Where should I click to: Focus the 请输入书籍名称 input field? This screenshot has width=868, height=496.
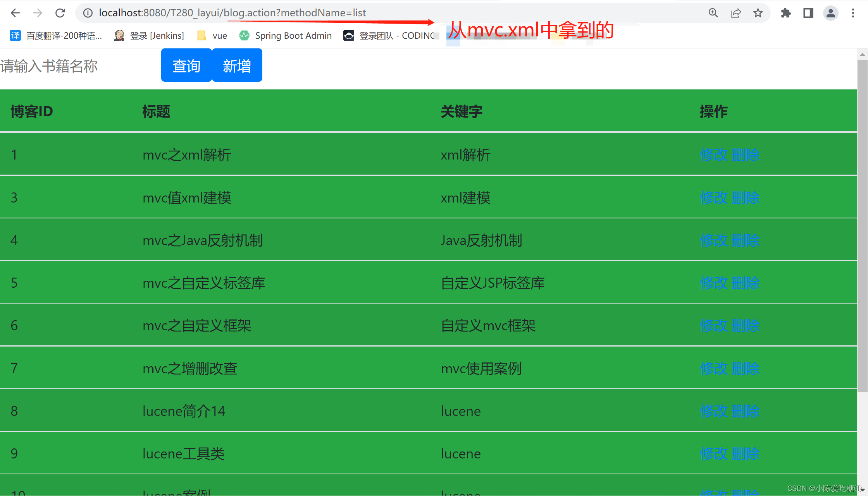click(77, 66)
